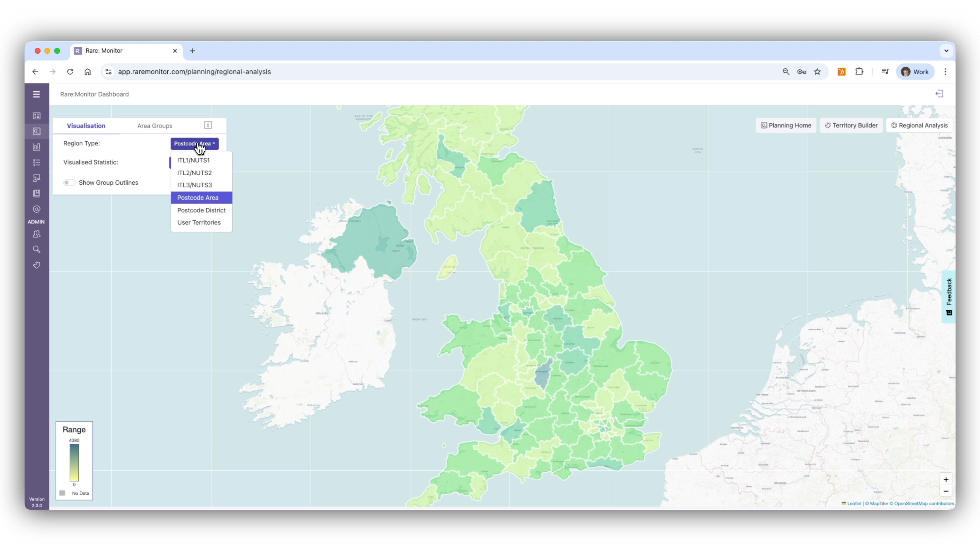The image size is (980, 551).
Task: Click the Range legend colour gradient
Action: pyautogui.click(x=74, y=462)
